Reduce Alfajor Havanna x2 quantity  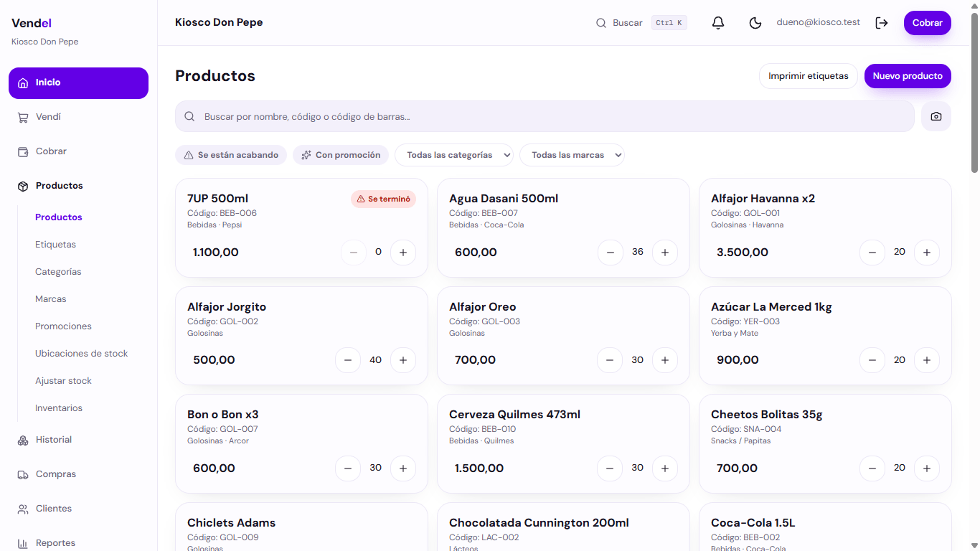[872, 253]
